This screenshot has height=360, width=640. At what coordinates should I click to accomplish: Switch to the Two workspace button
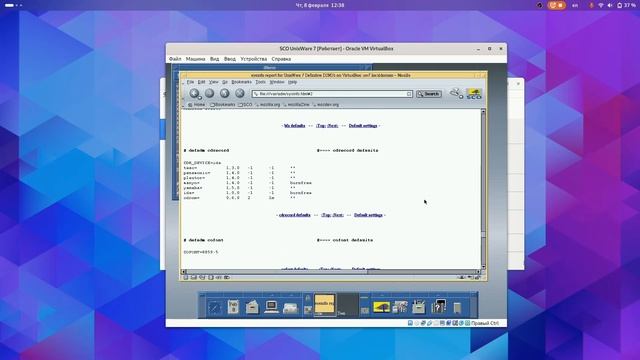point(347,305)
